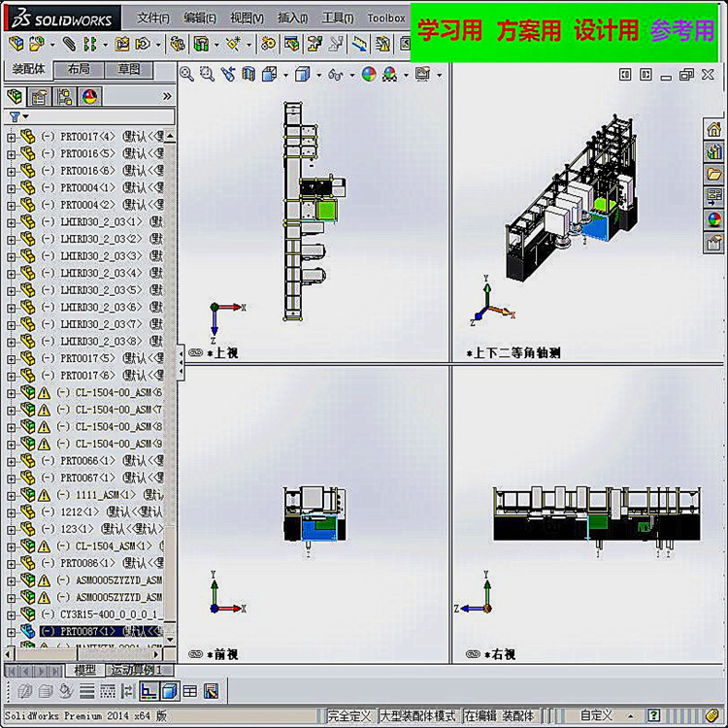This screenshot has height=728, width=728.
Task: Click the tree filter funnel icon
Action: pos(15,117)
